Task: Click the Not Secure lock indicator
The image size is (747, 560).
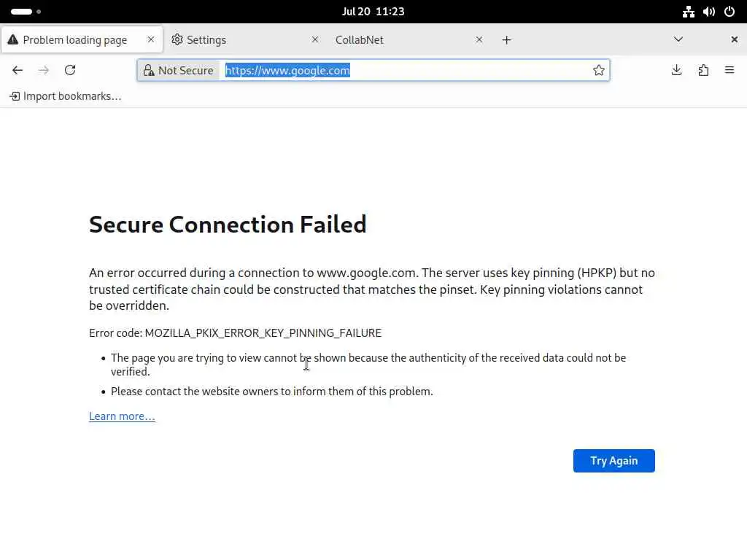Action: pos(179,70)
